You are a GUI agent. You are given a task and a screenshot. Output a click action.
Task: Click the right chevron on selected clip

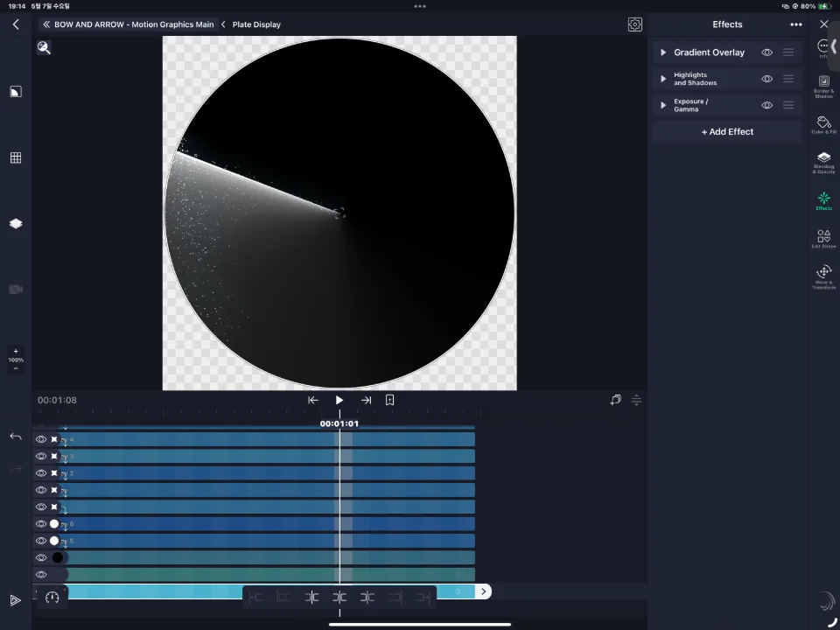coord(484,591)
